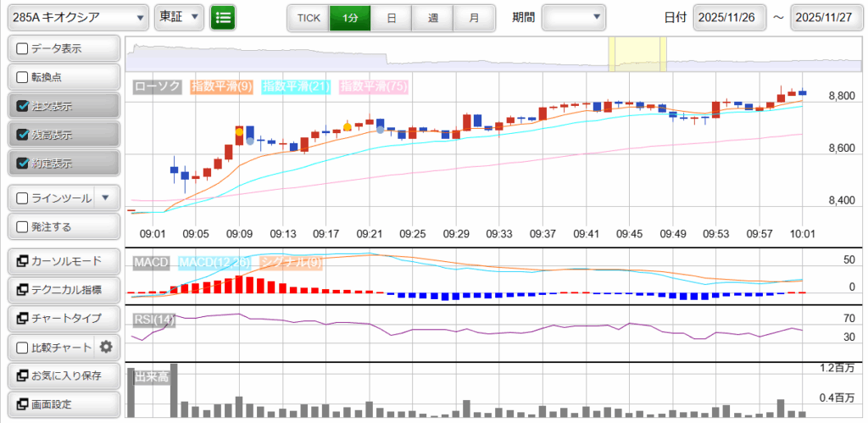Image resolution: width=868 pixels, height=423 pixels.
Task: Click the yellow order marker at 09:09
Action: coord(239,131)
